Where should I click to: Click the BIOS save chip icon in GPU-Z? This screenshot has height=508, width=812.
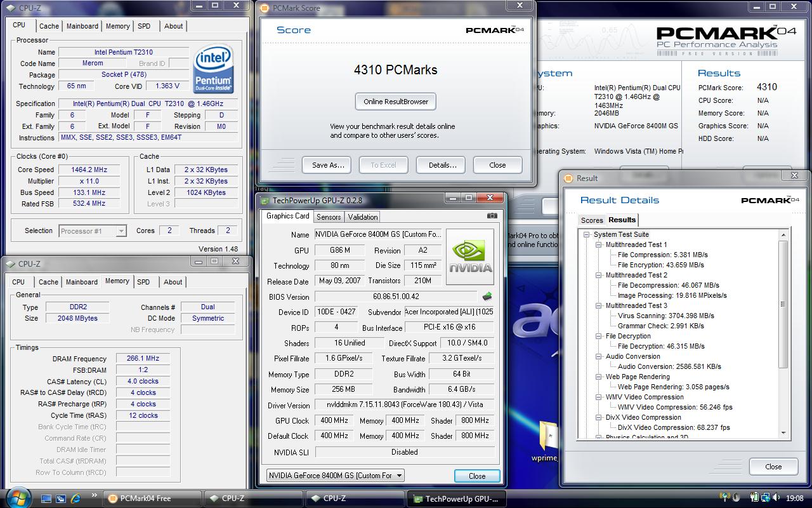pyautogui.click(x=487, y=297)
